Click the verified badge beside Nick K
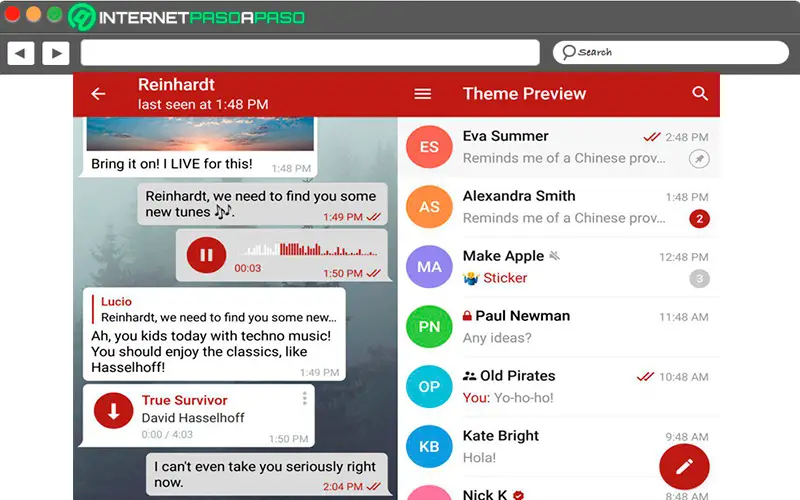800x500 pixels. (518, 495)
